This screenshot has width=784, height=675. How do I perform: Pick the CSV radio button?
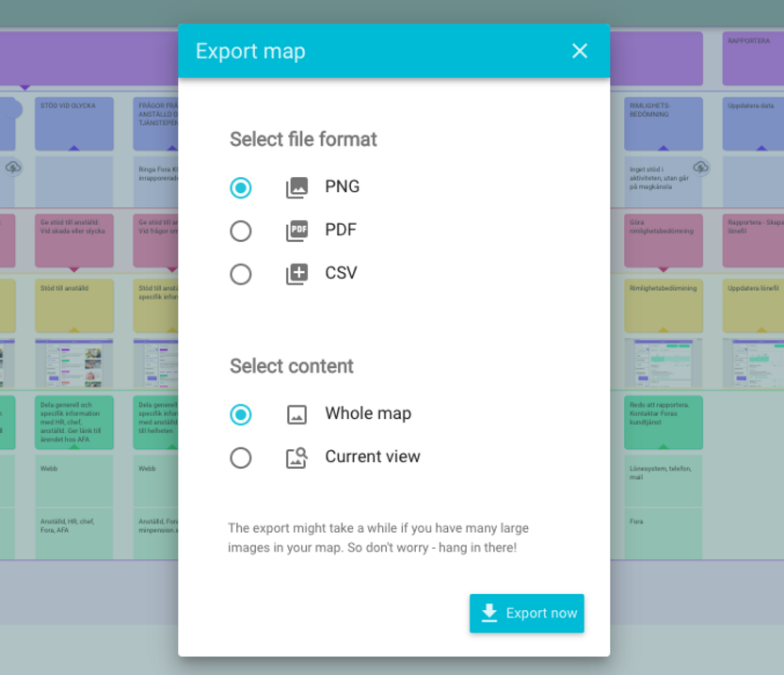(241, 274)
